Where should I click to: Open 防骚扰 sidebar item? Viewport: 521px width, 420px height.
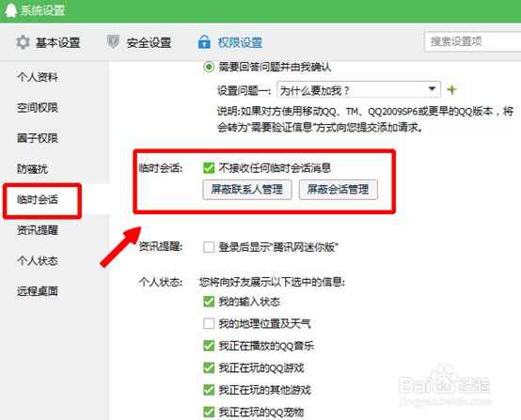click(x=33, y=169)
